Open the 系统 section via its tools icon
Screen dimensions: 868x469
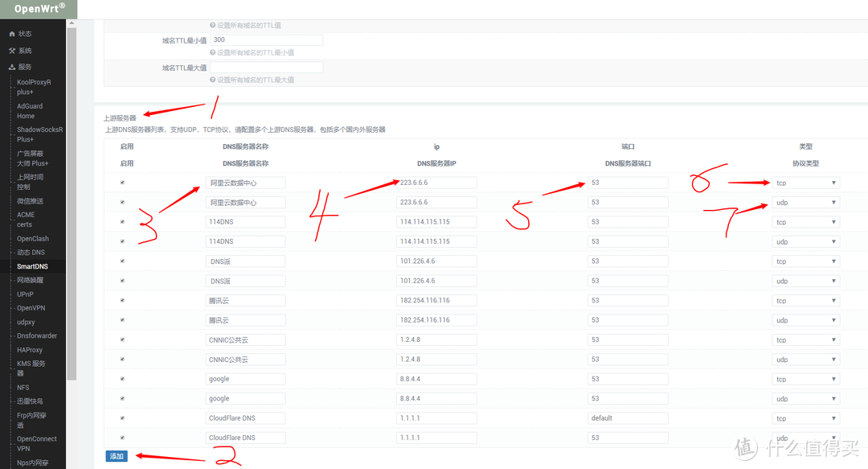coord(12,51)
